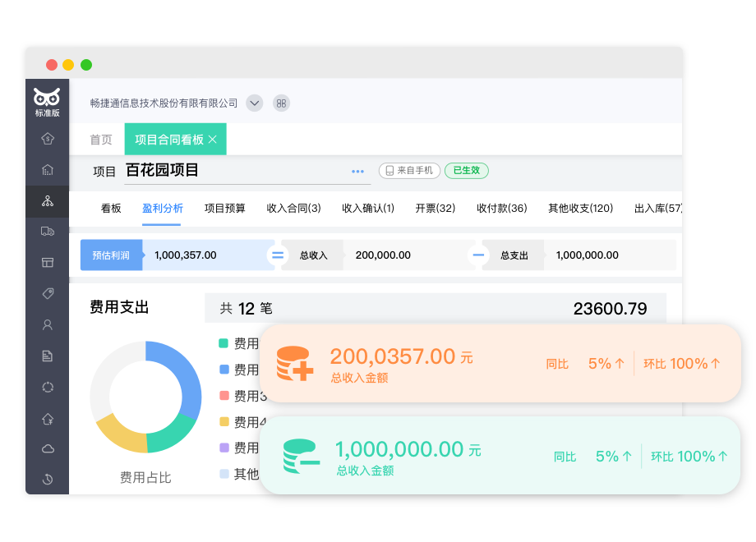The image size is (756, 542).
Task: Switch to the 首页 tab
Action: (101, 140)
